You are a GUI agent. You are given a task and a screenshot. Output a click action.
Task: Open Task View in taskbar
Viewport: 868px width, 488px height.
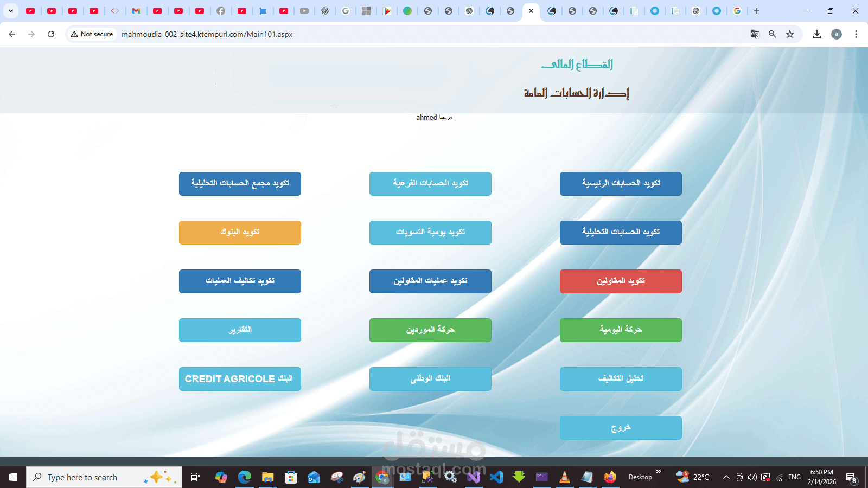(195, 477)
